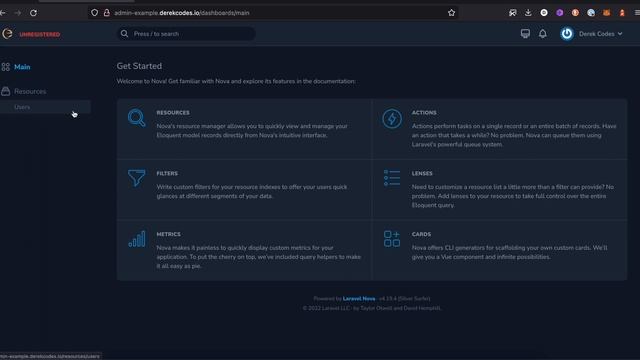Open the shield tracking protection icon
Image resolution: width=640 pixels, height=360 pixels.
[x=94, y=13]
